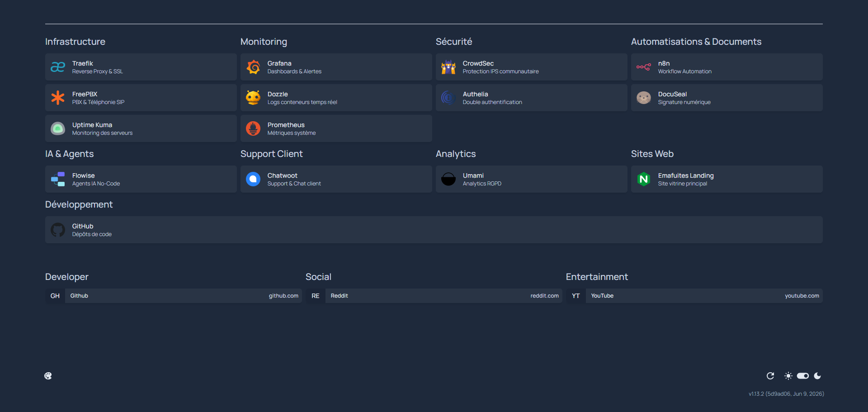Collapse the Infrastructure group heading
Screen dimensions: 868x412
coord(75,42)
